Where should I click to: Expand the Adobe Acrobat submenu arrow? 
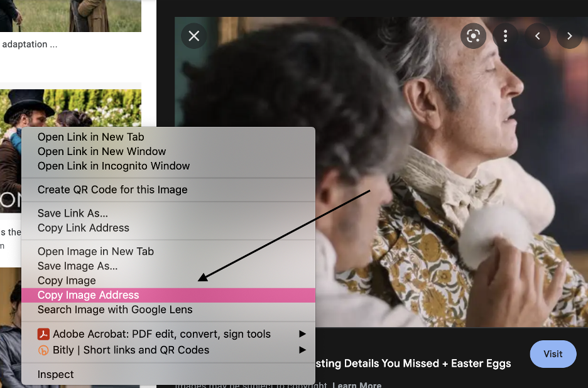click(302, 333)
